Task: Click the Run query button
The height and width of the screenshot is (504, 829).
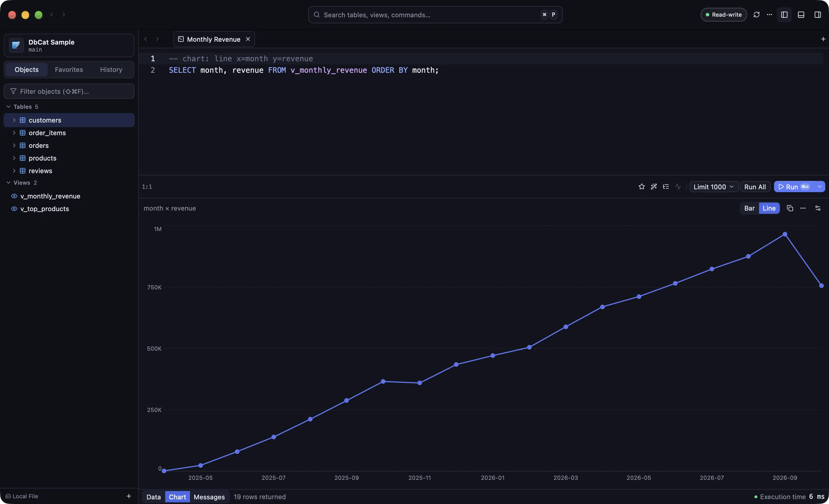Action: [794, 187]
